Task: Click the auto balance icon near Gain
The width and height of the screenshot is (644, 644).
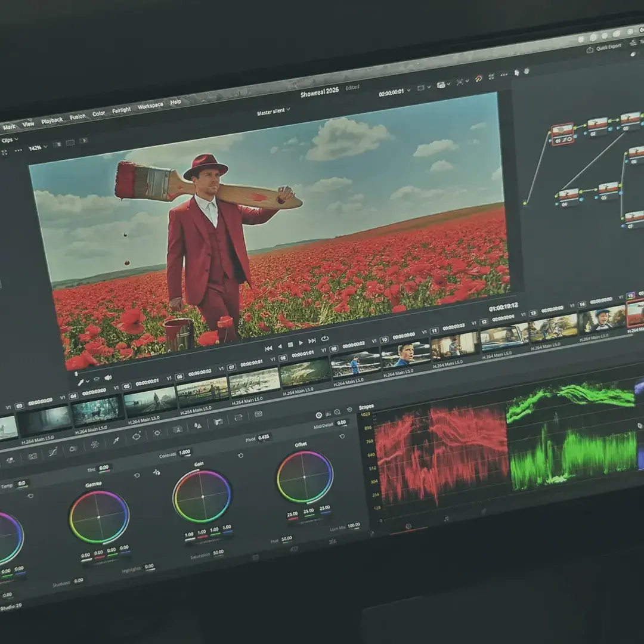Action: (x=156, y=472)
